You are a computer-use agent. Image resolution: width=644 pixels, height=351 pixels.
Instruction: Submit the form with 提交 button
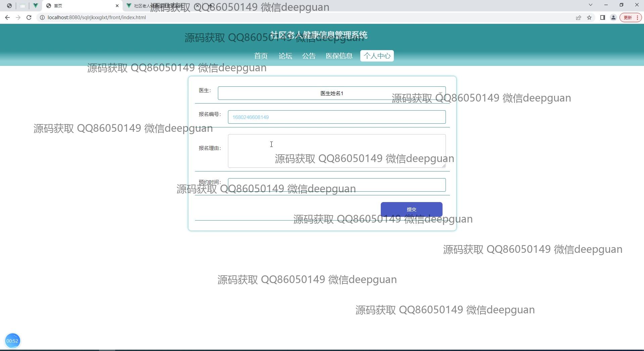[411, 209]
